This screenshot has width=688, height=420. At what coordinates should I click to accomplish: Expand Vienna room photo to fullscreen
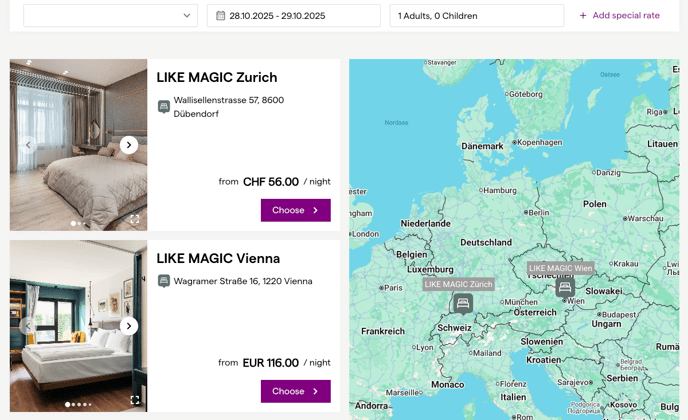(135, 400)
